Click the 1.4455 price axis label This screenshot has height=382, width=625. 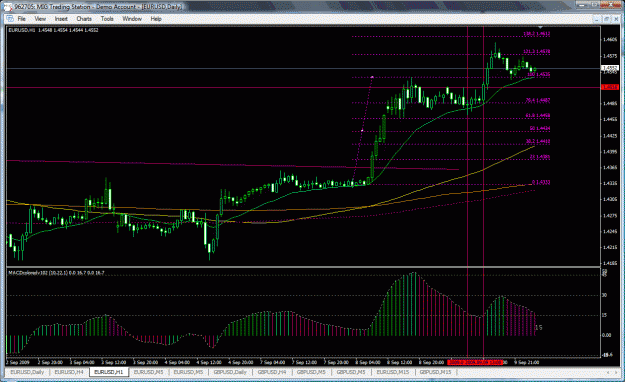click(610, 119)
